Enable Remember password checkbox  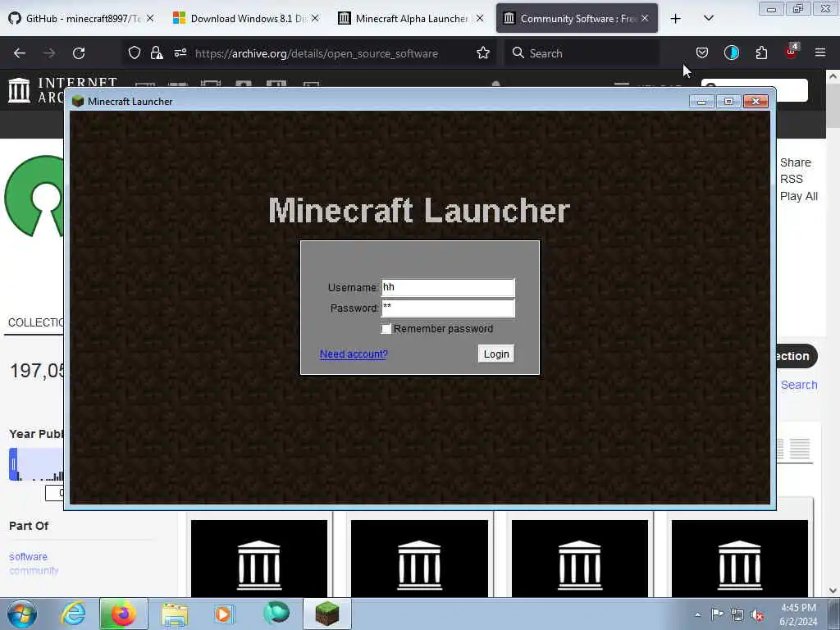386,328
